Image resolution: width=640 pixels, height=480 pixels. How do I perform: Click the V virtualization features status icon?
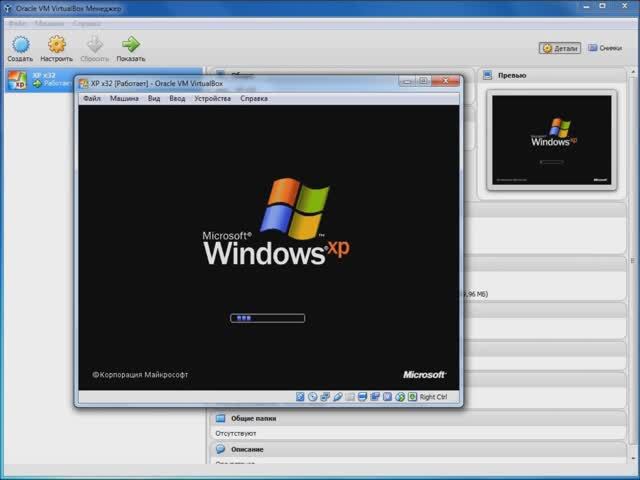click(387, 397)
